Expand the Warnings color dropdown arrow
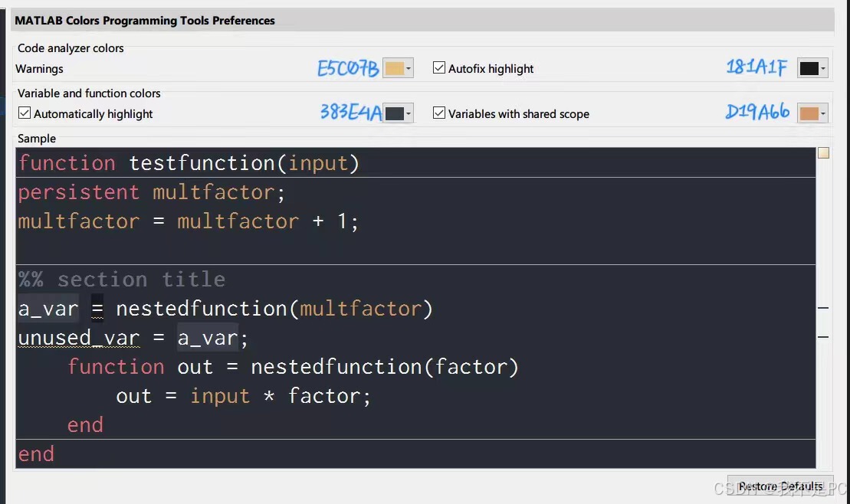Image resolution: width=850 pixels, height=504 pixels. click(x=409, y=68)
